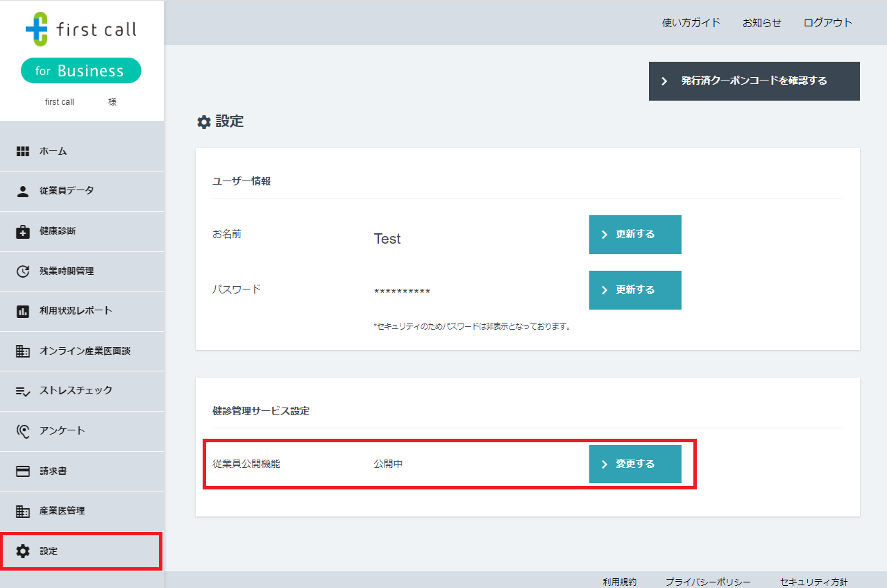887x588 pixels.
Task: Select the bar chart icon for 利用状況レポート
Action: pyautogui.click(x=23, y=310)
